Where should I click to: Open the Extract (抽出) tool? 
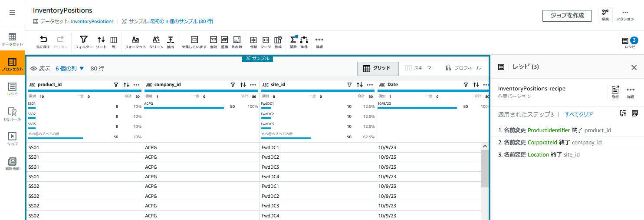click(171, 42)
